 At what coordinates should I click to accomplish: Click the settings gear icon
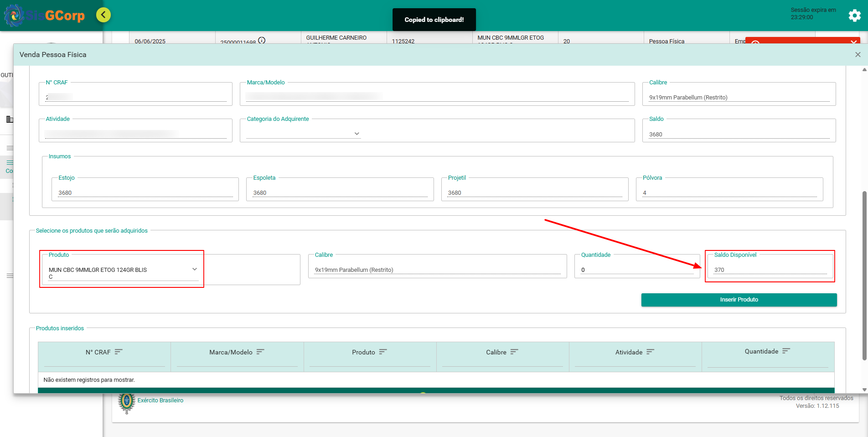click(x=854, y=16)
